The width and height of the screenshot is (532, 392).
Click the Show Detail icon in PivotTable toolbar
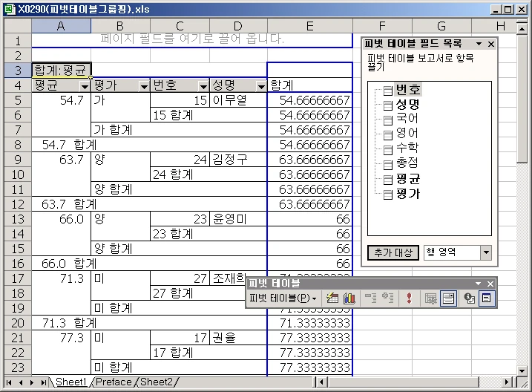pos(387,298)
